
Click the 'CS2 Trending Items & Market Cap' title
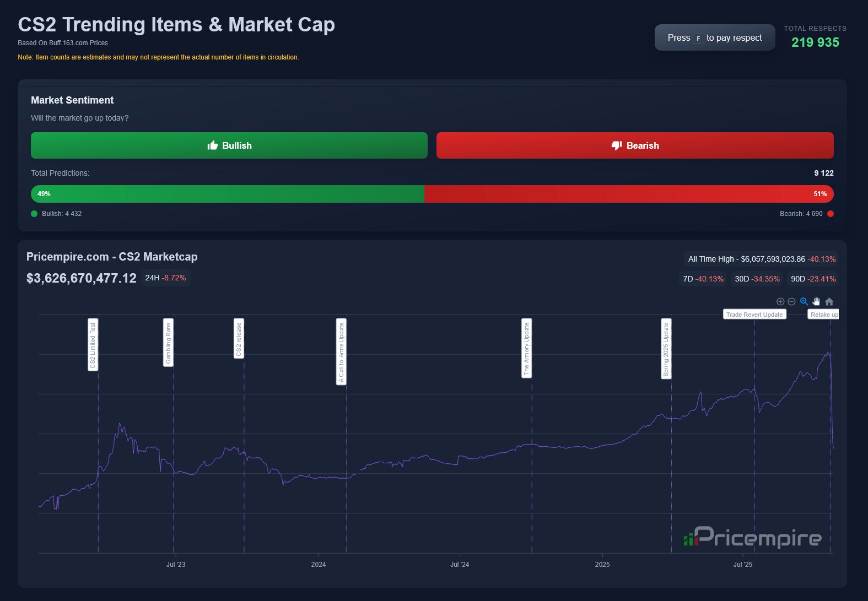tap(176, 25)
